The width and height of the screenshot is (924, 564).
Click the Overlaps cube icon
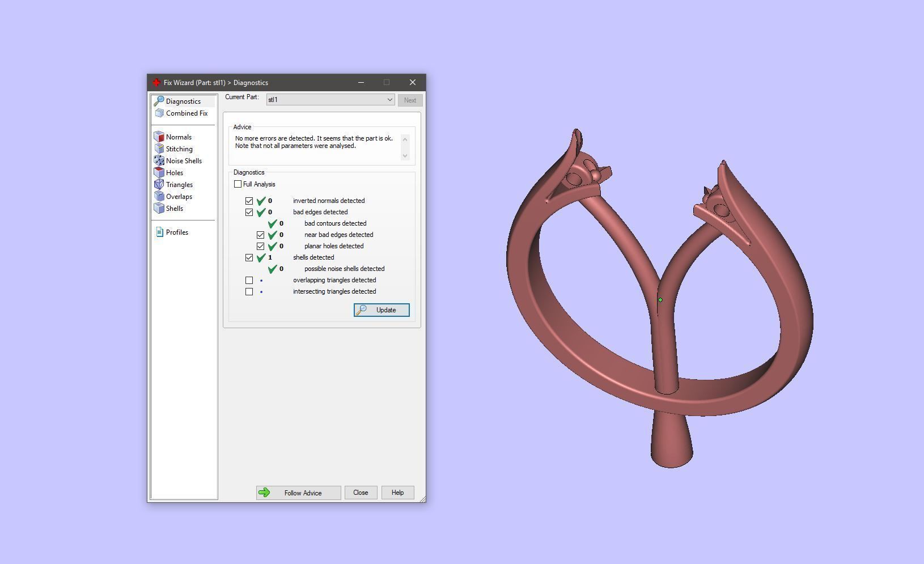159,197
